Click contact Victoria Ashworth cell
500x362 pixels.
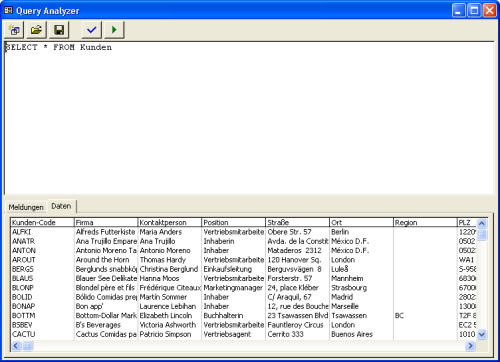coord(170,325)
